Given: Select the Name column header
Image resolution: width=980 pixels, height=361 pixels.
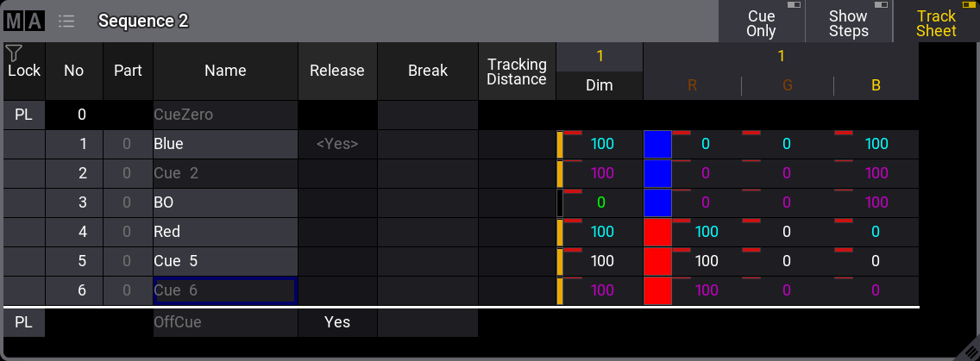Looking at the screenshot, I should pyautogui.click(x=225, y=71).
